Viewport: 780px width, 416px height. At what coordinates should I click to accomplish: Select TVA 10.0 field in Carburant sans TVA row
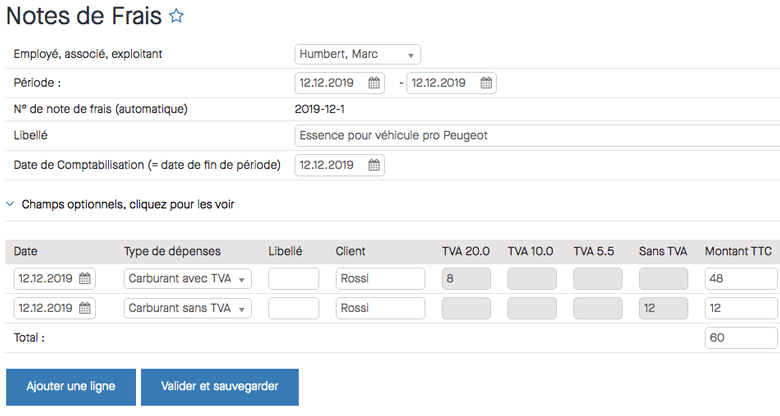click(532, 308)
